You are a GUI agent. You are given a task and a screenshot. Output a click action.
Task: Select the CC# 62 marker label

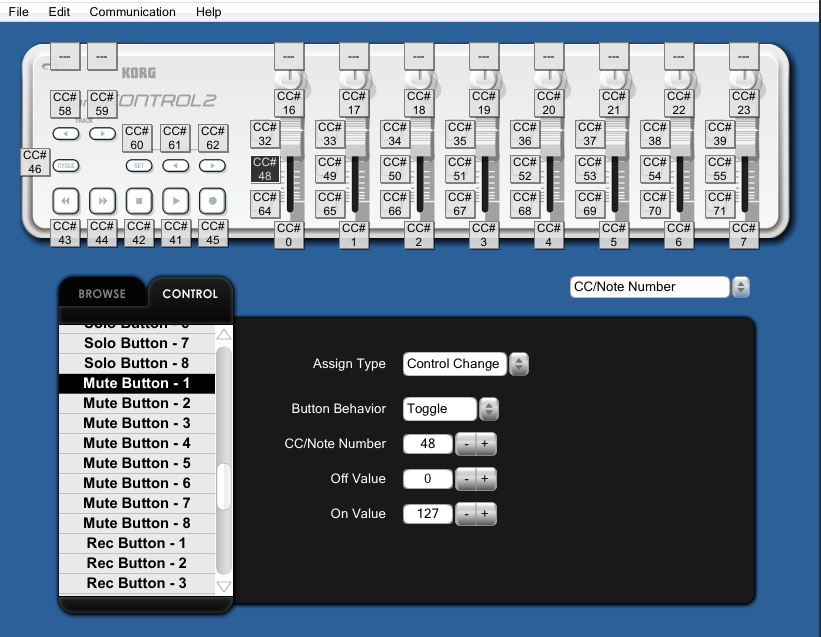coord(213,138)
